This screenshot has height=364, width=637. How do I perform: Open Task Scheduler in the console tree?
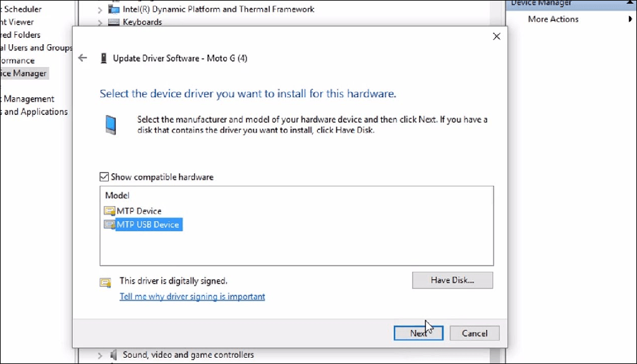21,9
